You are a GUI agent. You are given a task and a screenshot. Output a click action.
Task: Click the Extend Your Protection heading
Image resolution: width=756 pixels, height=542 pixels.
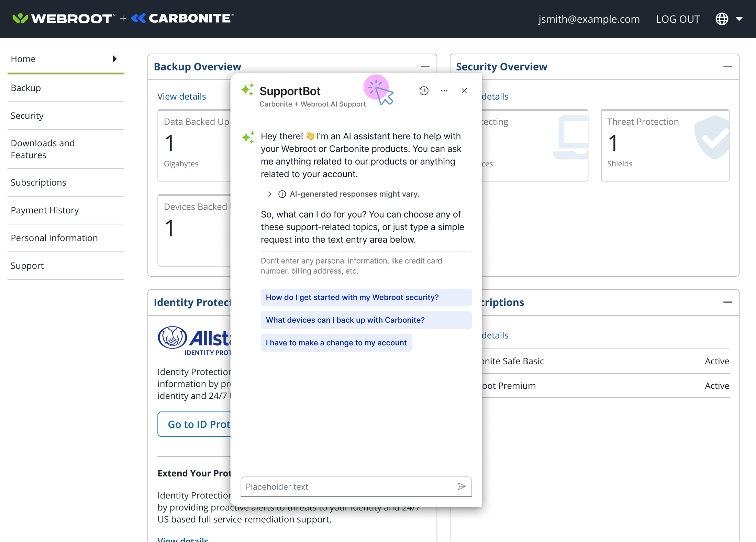tap(194, 473)
